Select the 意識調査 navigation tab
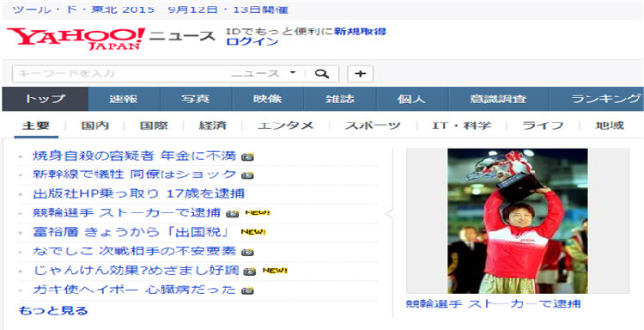 [x=498, y=99]
